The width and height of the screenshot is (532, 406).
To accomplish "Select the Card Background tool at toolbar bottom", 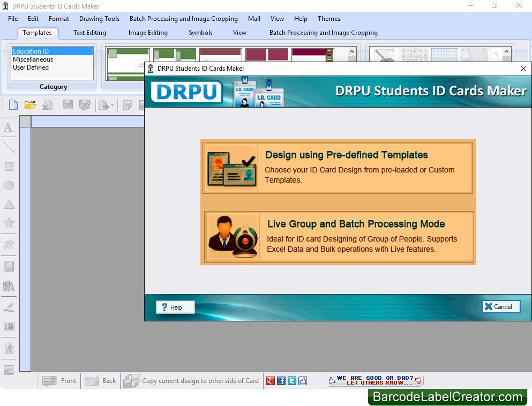I will (x=9, y=370).
